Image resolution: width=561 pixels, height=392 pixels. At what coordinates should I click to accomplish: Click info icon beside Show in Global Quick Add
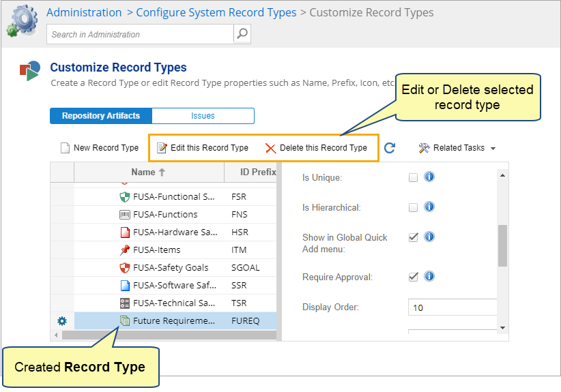pyautogui.click(x=429, y=237)
